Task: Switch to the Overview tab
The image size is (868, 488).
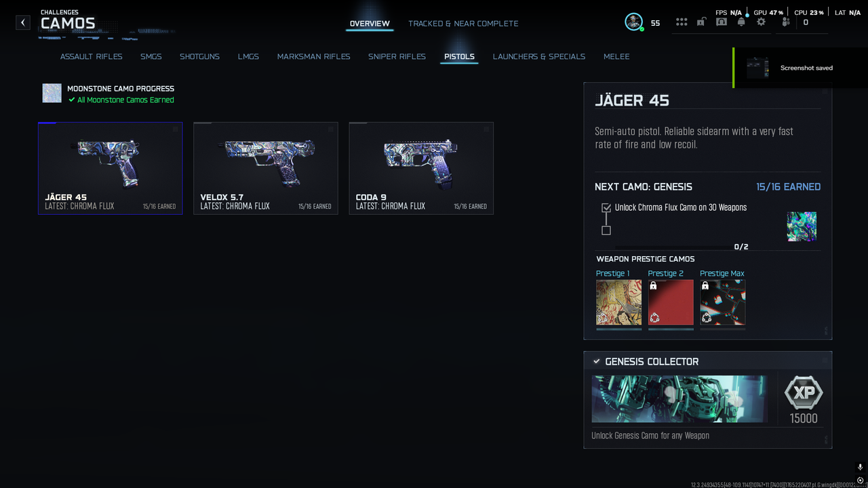Action: (x=370, y=24)
